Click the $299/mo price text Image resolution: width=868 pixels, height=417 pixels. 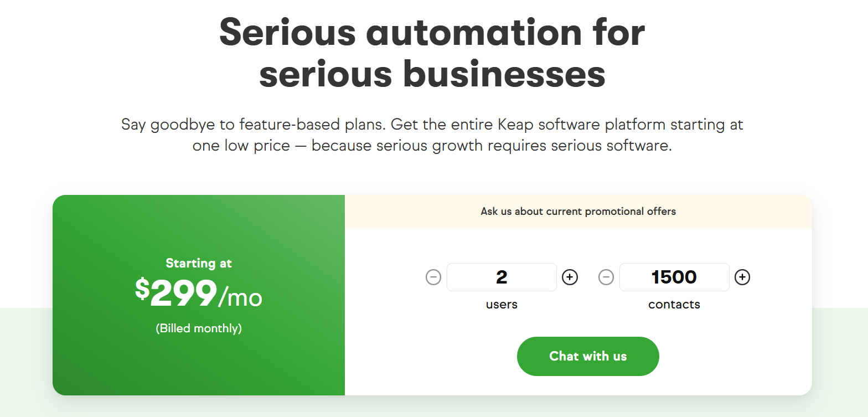click(198, 296)
